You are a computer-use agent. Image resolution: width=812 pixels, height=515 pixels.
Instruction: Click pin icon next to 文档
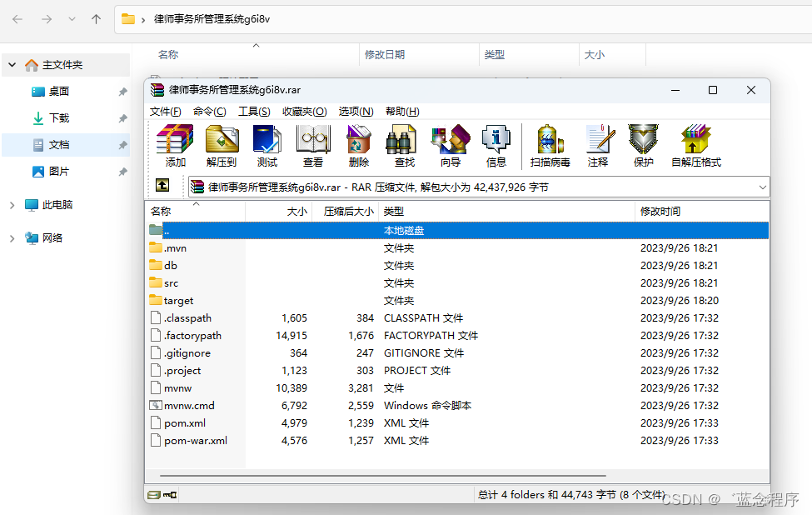click(x=122, y=145)
